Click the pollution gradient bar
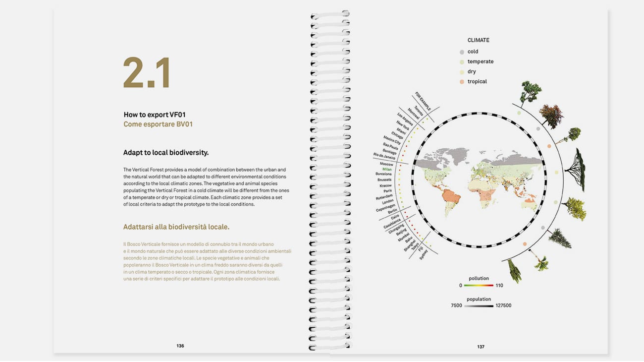644x362 pixels. pyautogui.click(x=479, y=286)
